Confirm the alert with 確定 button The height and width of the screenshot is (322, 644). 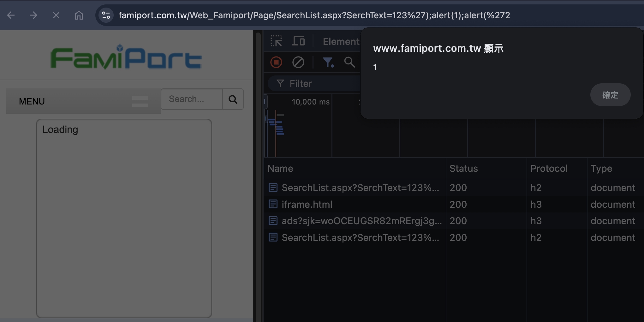pyautogui.click(x=610, y=95)
